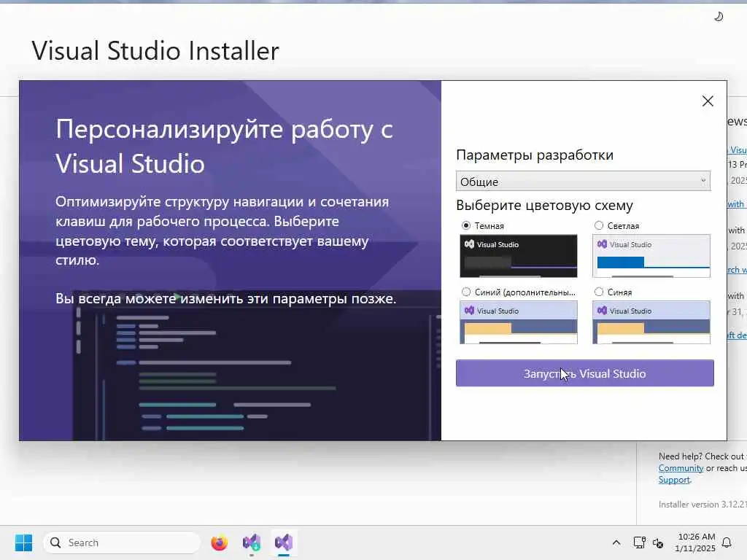Open Visual Studio Installer taskbar icon

coord(252,542)
